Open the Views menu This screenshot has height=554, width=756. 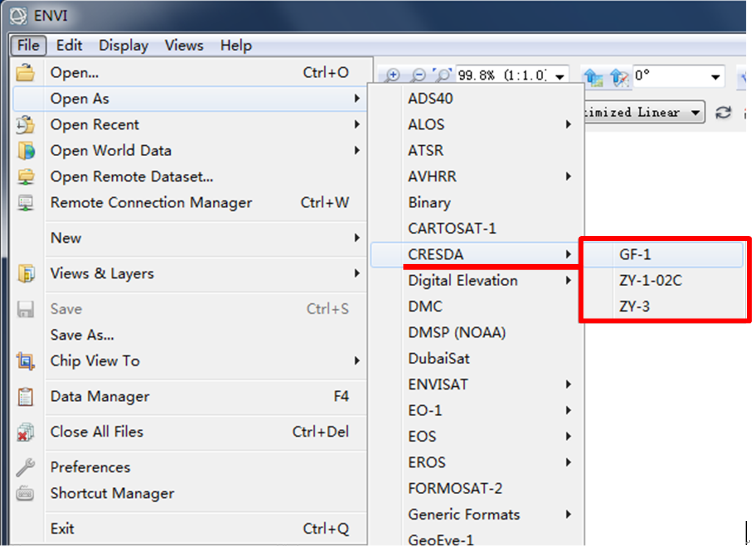pyautogui.click(x=184, y=45)
